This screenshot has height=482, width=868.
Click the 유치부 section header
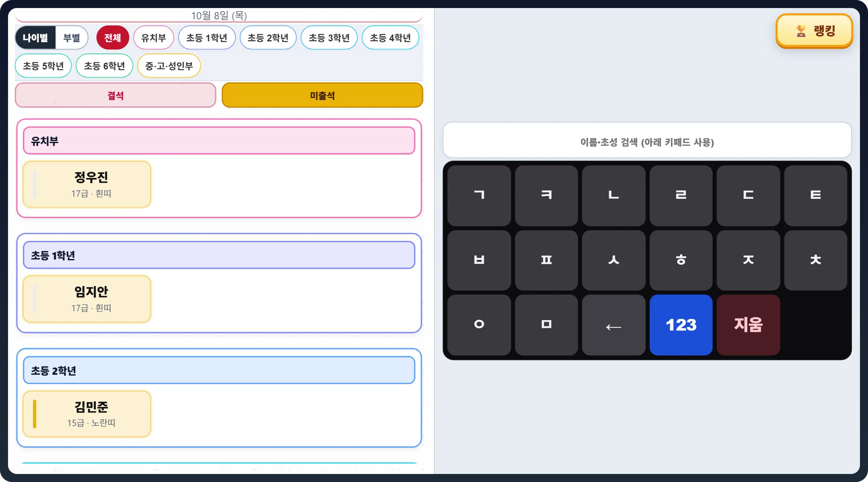coord(219,141)
